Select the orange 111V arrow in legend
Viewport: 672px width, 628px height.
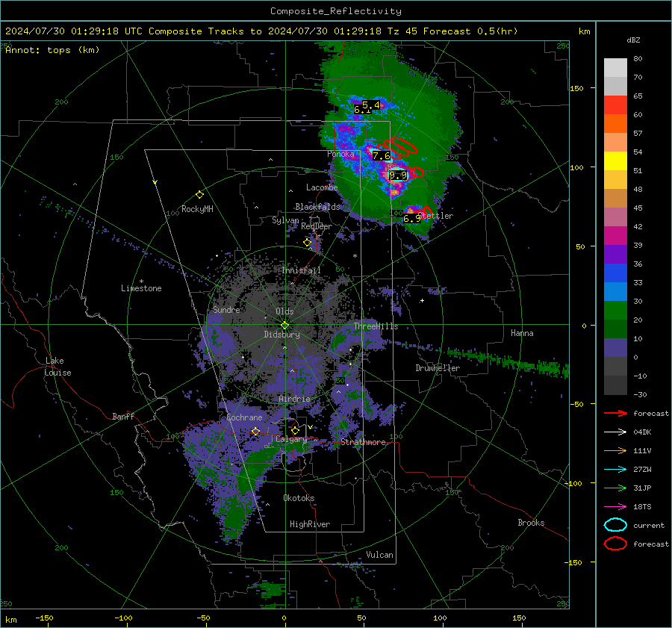[x=615, y=450]
